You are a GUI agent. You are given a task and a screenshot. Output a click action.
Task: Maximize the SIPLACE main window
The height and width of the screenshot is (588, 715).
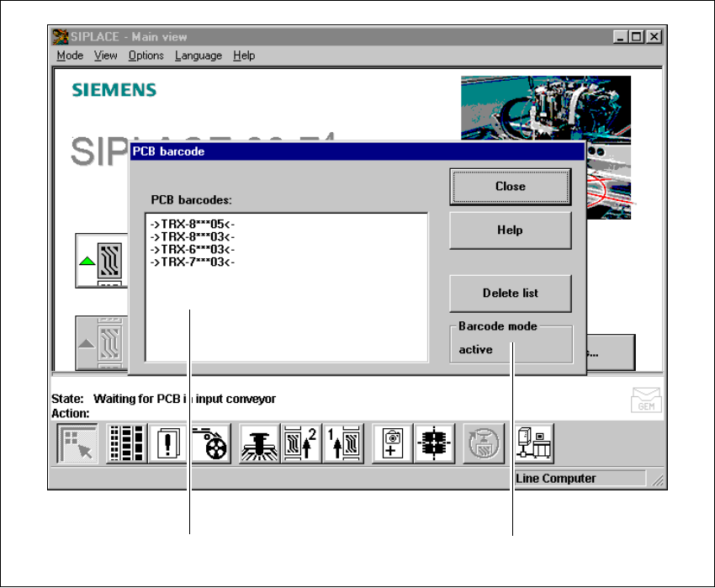636,36
